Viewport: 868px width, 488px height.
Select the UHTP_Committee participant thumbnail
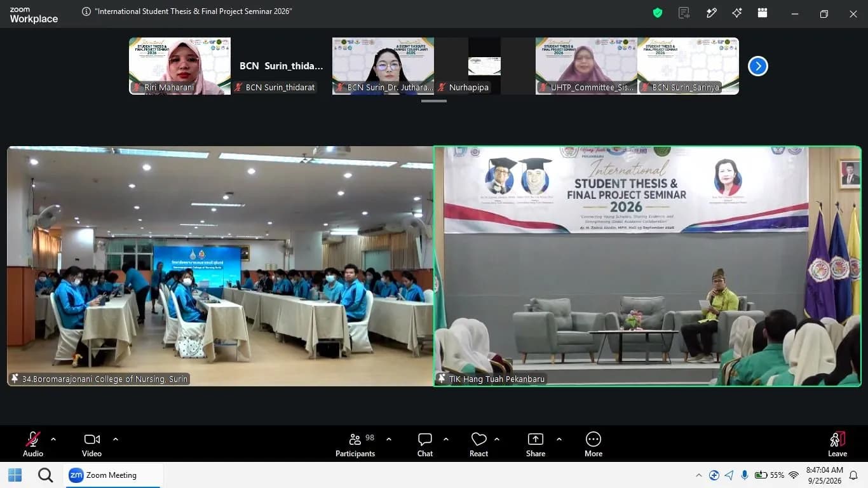pyautogui.click(x=587, y=66)
